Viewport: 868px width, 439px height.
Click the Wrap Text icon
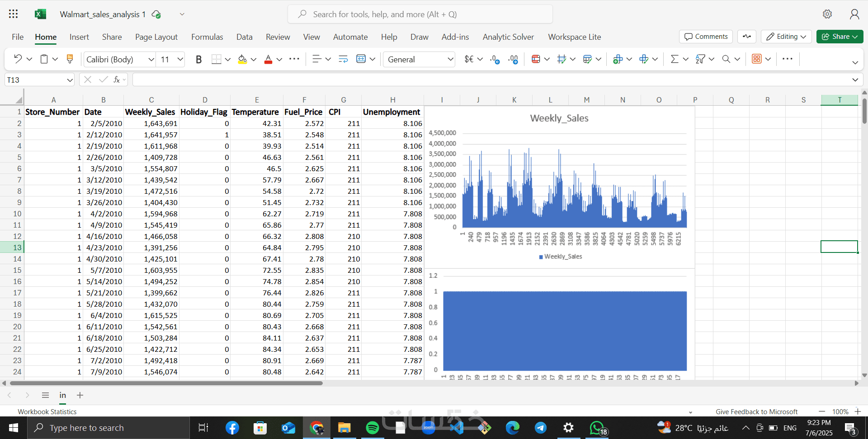(343, 59)
